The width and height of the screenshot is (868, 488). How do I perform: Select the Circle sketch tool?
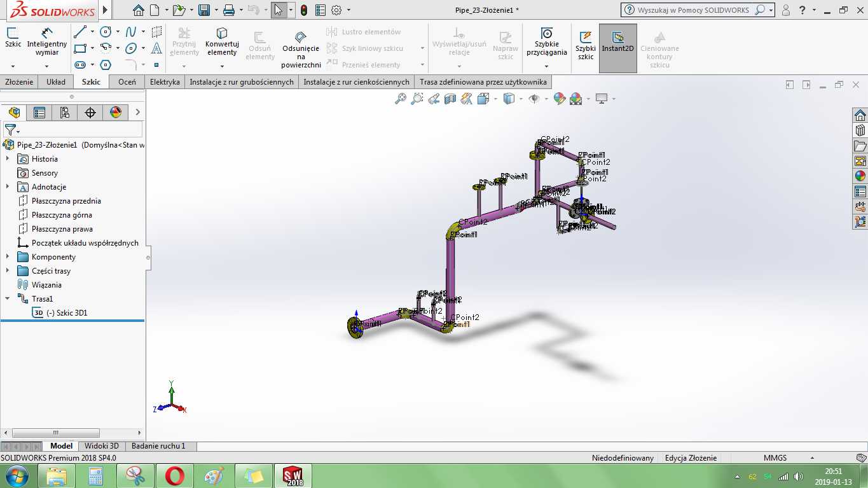coord(106,32)
